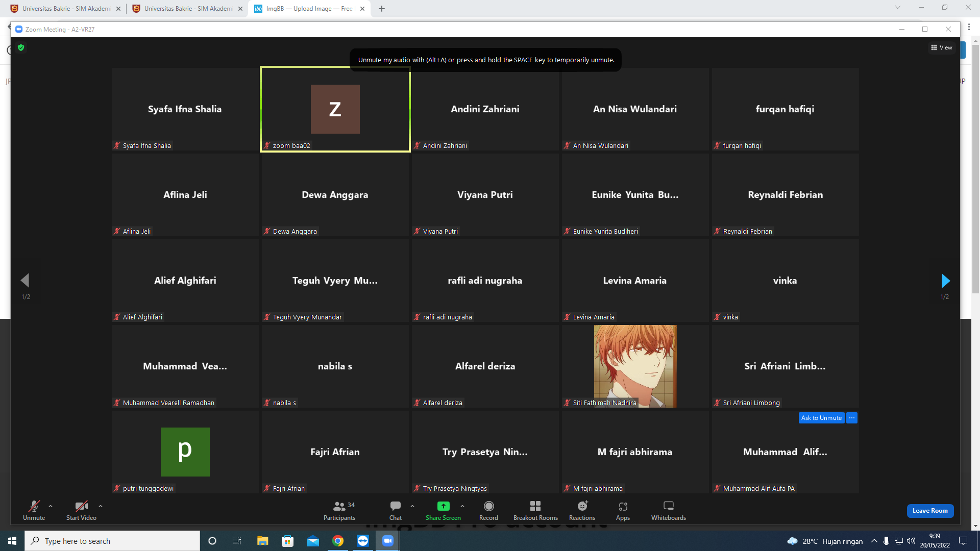The height and width of the screenshot is (551, 980).
Task: Open the Reactions menu
Action: [x=582, y=510]
